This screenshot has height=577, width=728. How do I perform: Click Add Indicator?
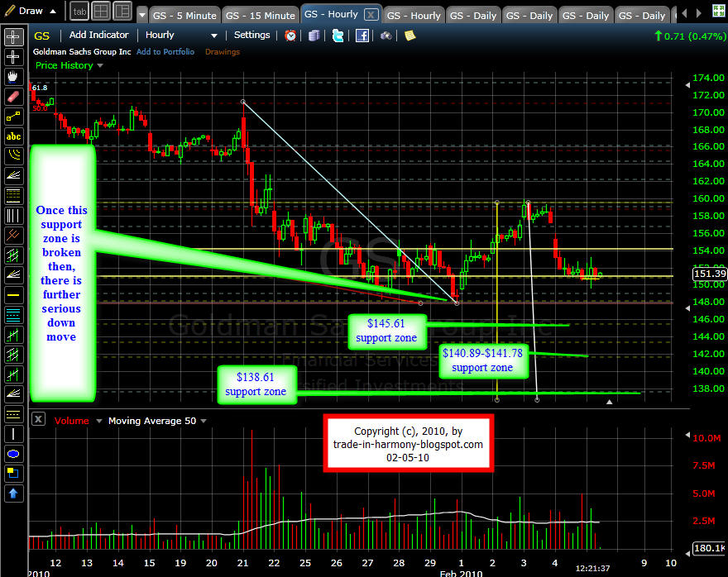pos(99,35)
